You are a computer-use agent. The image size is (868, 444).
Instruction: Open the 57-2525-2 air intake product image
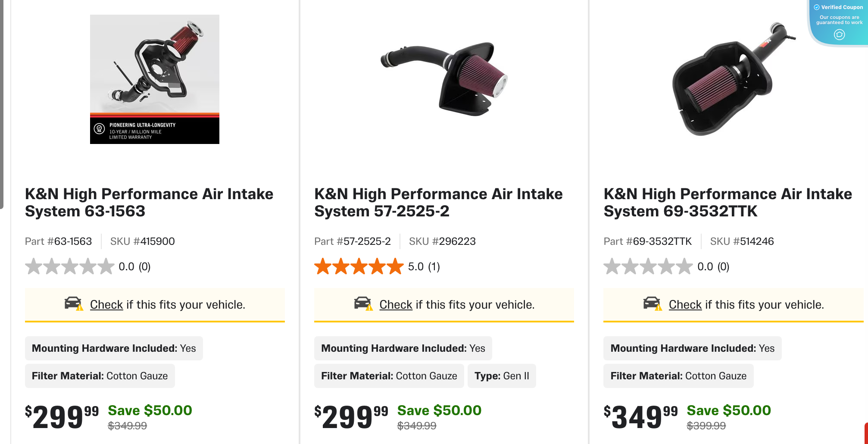[x=444, y=79]
